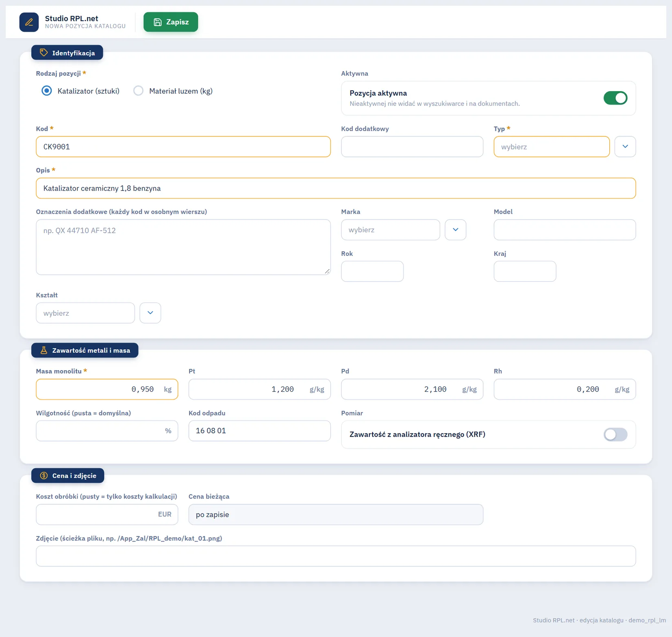Click the Pt content field

coord(259,389)
